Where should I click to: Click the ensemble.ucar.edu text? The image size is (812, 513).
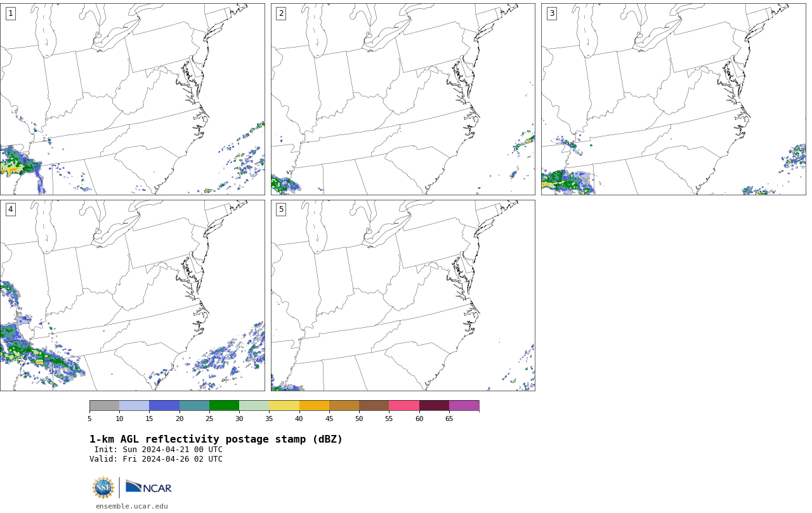click(x=132, y=506)
